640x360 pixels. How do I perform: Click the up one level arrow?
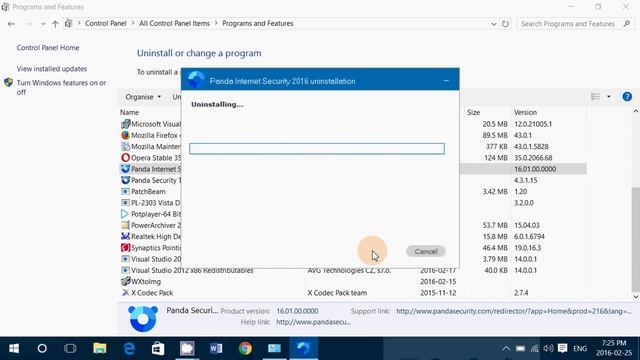(x=55, y=24)
